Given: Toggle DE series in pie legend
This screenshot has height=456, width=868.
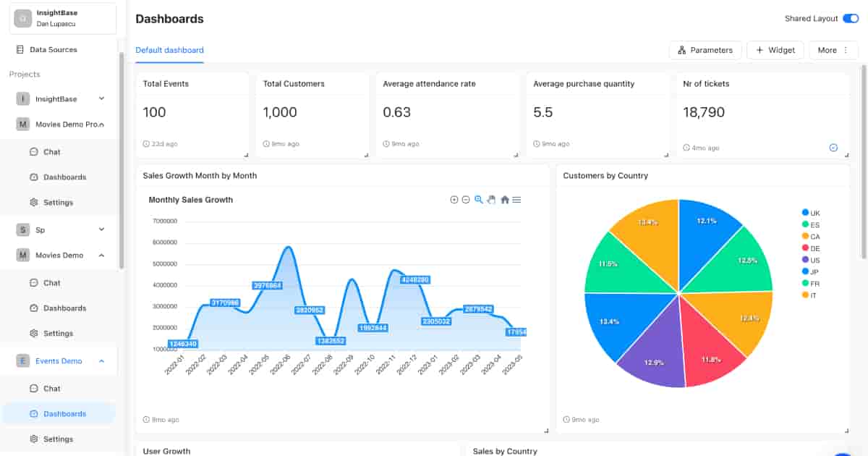Looking at the screenshot, I should (810, 248).
